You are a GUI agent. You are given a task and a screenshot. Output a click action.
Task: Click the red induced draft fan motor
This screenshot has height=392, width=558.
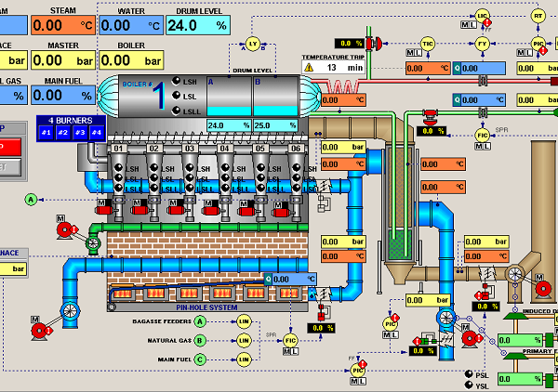[x=543, y=288]
